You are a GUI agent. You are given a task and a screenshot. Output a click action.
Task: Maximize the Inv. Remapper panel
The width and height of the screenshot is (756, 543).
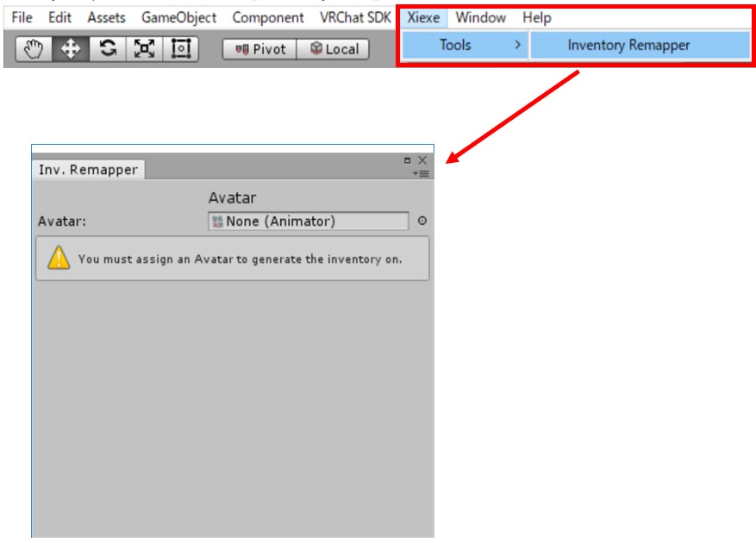point(408,160)
